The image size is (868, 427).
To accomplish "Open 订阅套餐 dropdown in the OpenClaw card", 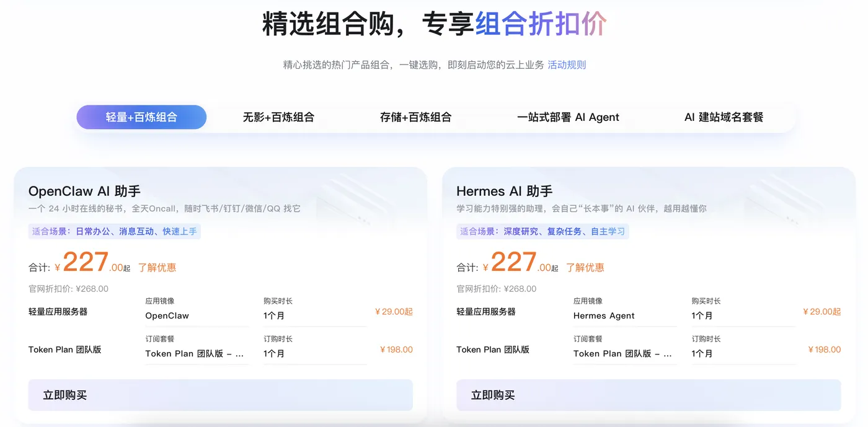I will pos(197,354).
